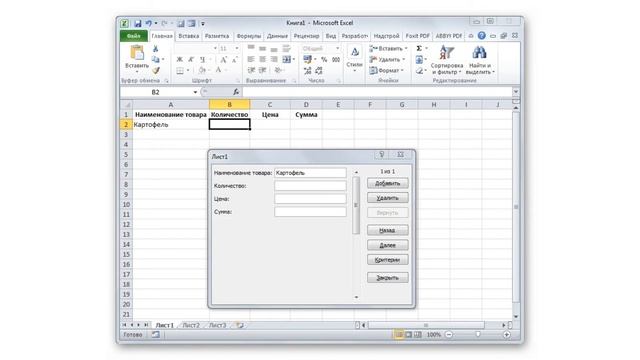The image size is (640, 360).
Task: Click the wrap text icon
Action: (286, 49)
